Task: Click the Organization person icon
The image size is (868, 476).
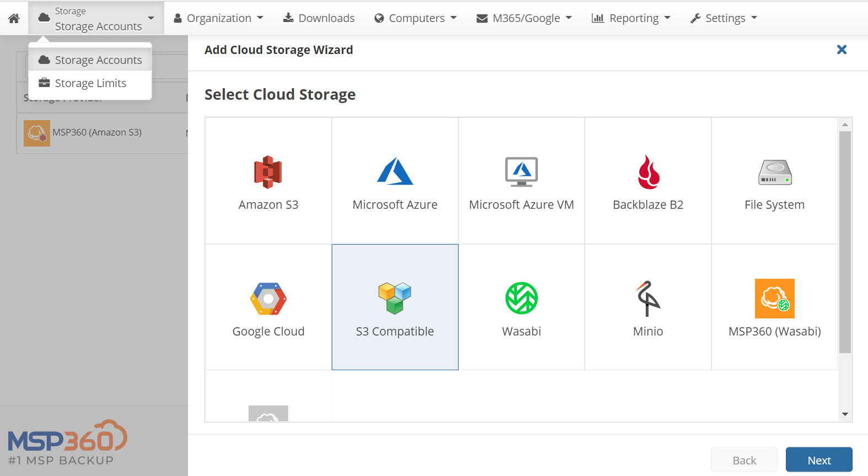Action: pyautogui.click(x=178, y=18)
